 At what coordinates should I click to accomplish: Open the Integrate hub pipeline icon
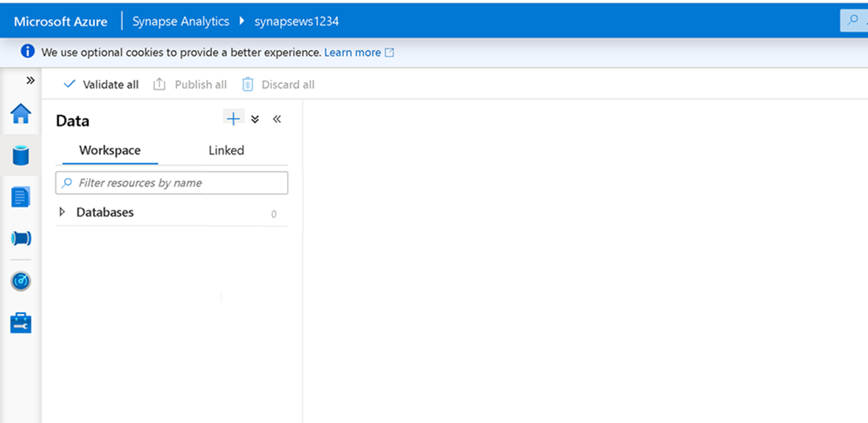click(x=21, y=238)
